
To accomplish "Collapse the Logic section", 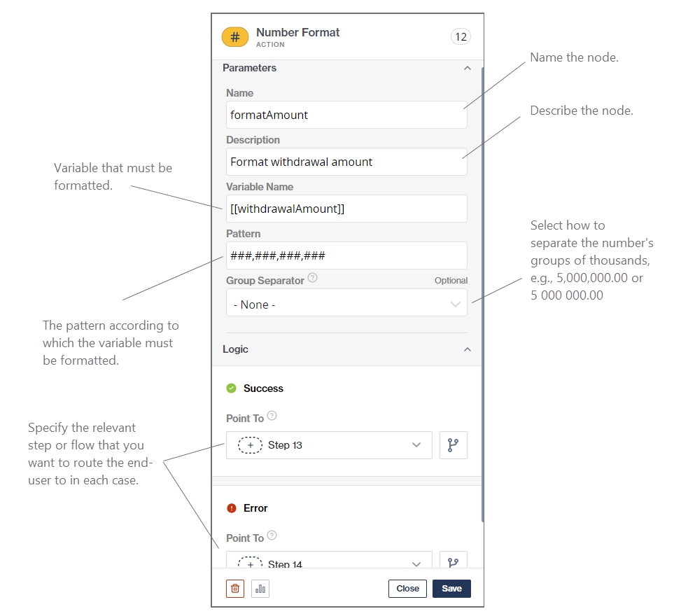I will pos(468,349).
